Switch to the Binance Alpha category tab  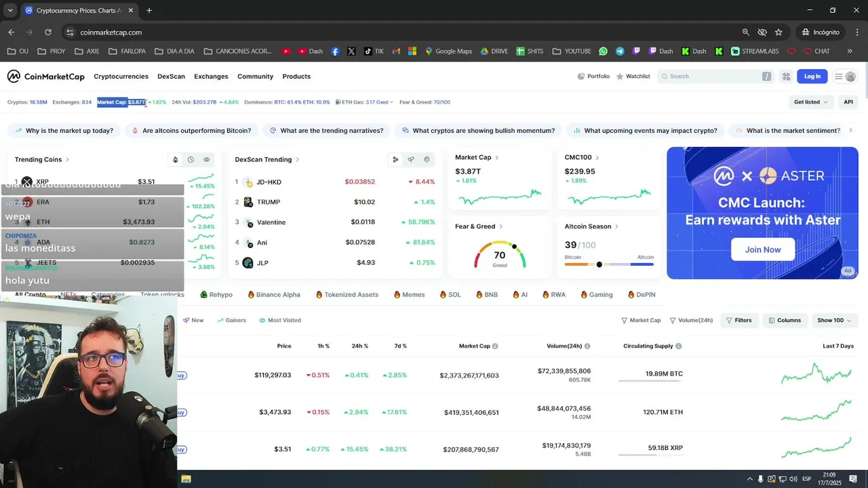pyautogui.click(x=274, y=295)
